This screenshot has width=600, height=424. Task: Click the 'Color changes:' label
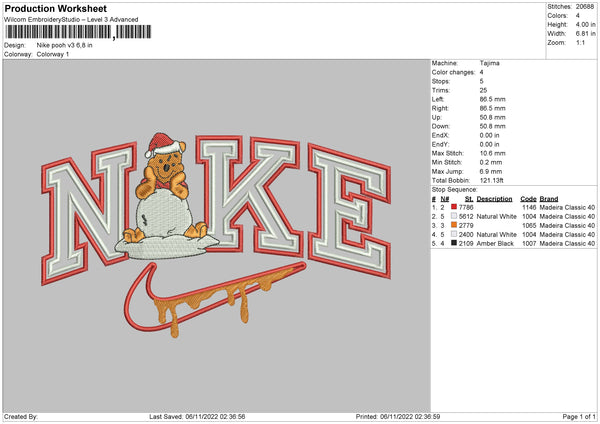pos(453,72)
